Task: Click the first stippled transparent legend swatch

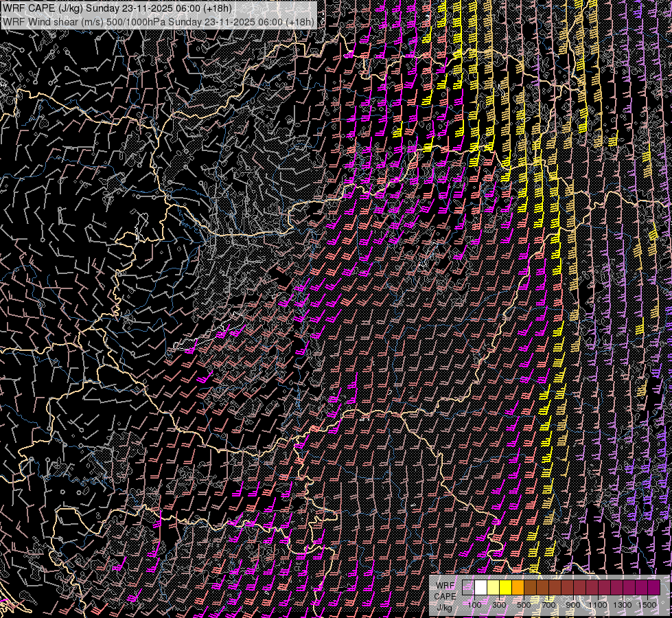Action: tap(469, 587)
